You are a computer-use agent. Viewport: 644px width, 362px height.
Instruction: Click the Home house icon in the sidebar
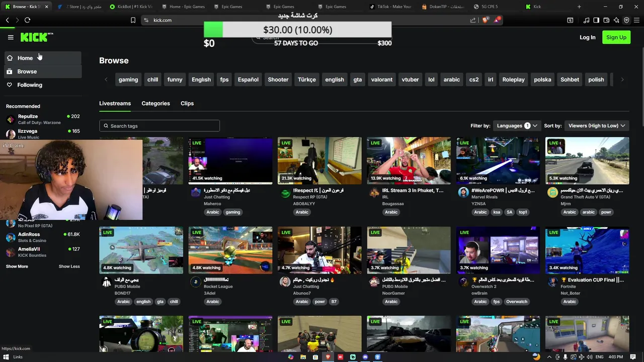tap(10, 58)
